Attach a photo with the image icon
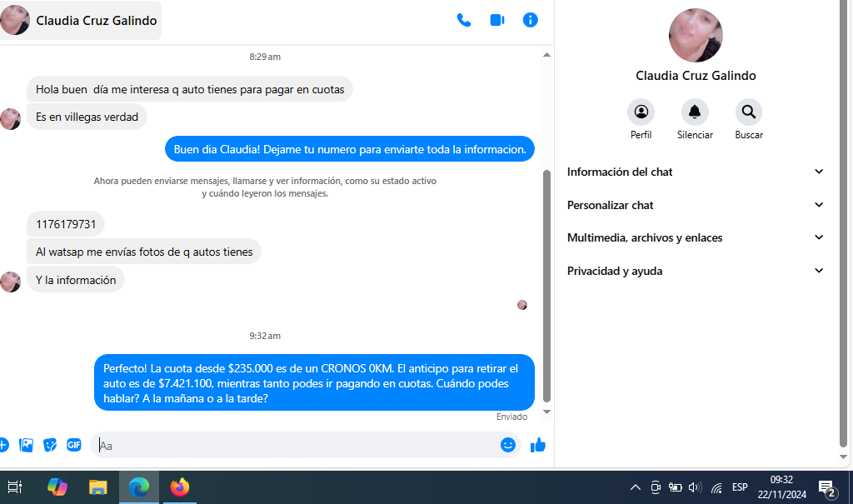The width and height of the screenshot is (853, 504). click(x=26, y=445)
